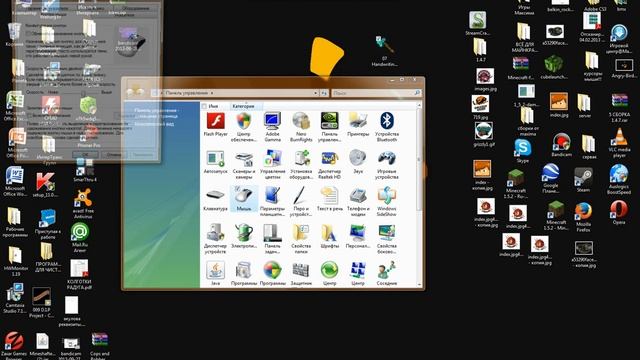Open the Bluetooth devices (Устройства Bluetooth) item
Viewport: 640px width, 360px height.
(x=387, y=127)
